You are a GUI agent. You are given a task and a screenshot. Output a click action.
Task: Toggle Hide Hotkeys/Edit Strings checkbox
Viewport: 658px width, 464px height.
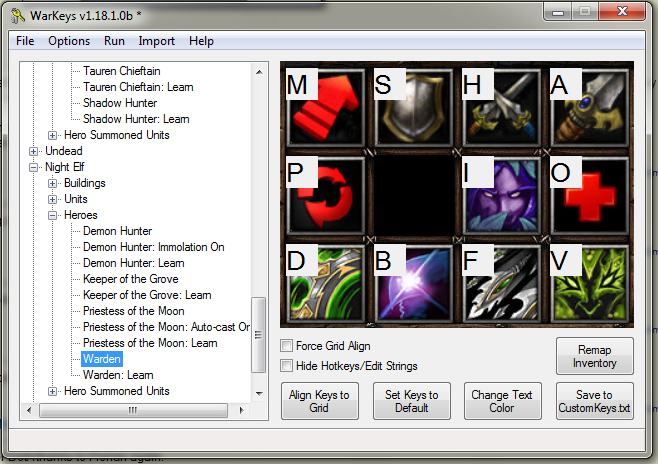pyautogui.click(x=286, y=365)
